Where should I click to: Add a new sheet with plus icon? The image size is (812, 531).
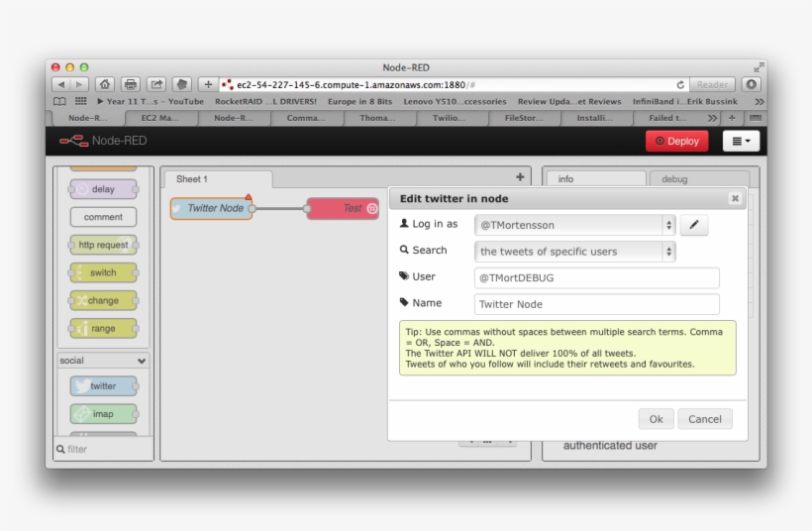tap(520, 177)
